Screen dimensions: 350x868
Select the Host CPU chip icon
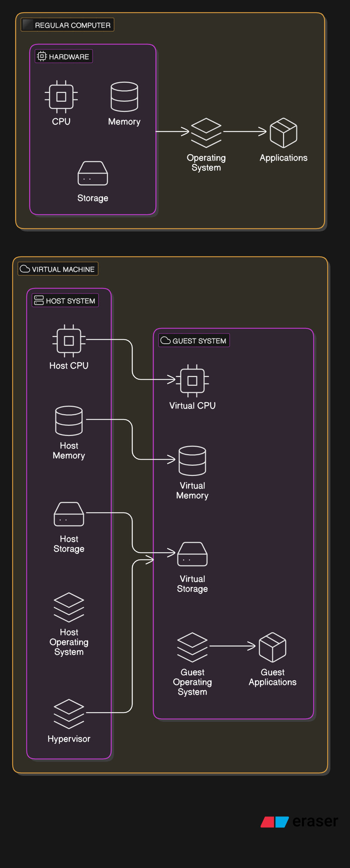pos(69,341)
